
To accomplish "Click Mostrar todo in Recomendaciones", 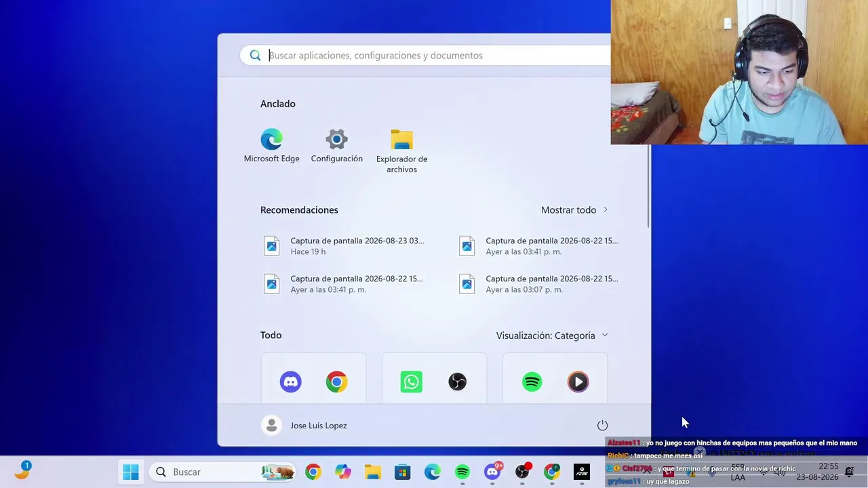I will (574, 210).
